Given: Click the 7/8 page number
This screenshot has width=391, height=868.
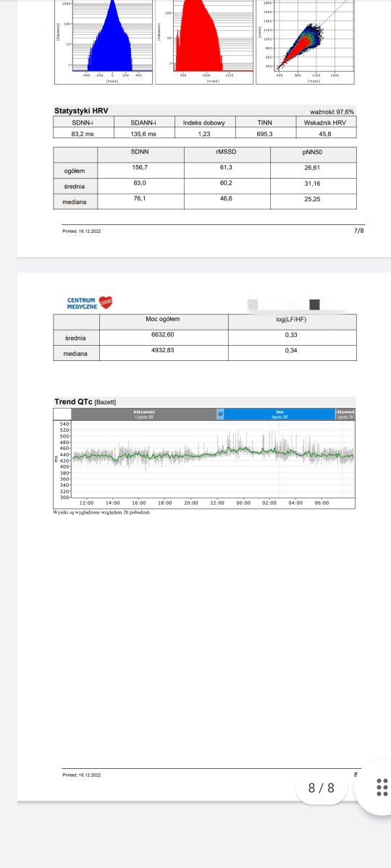Looking at the screenshot, I should 358,231.
